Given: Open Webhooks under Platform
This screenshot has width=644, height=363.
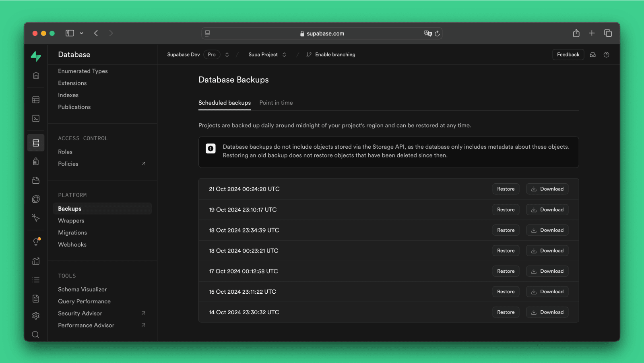Looking at the screenshot, I should click(72, 245).
